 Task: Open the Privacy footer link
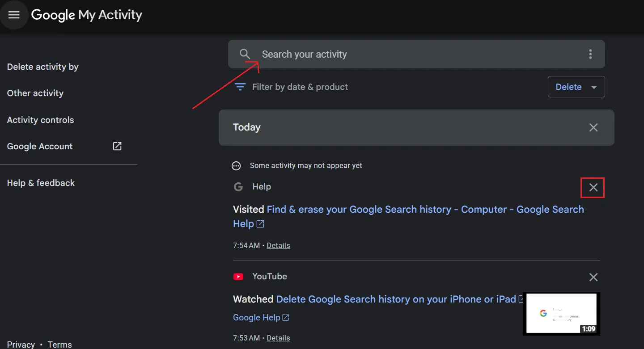[21, 345]
